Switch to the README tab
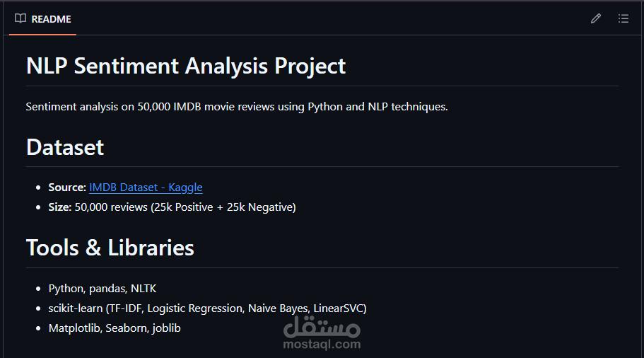The width and height of the screenshot is (644, 358). [51, 19]
